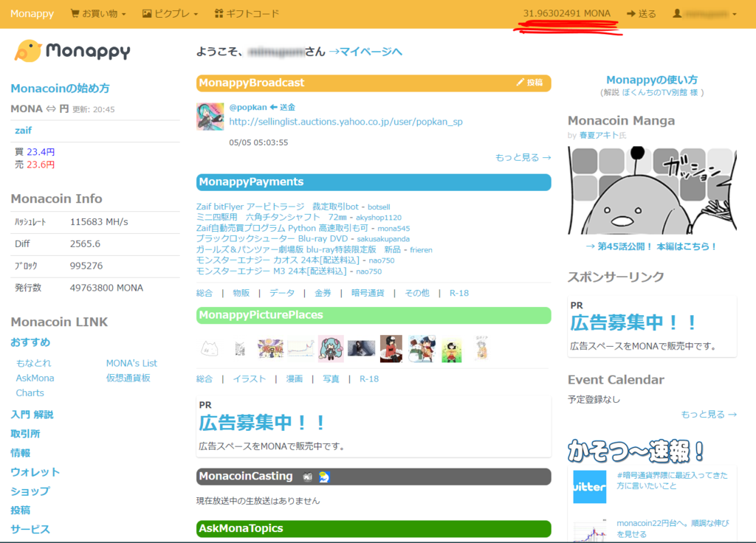756x543 pixels.
Task: Open the Zaif自動売買プログラム Python listing
Action: (282, 228)
